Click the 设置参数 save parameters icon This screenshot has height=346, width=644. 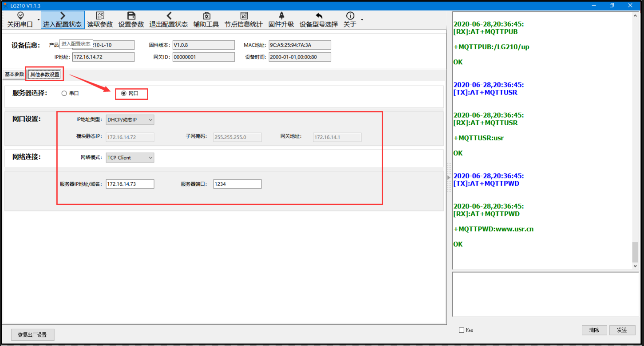coord(131,16)
